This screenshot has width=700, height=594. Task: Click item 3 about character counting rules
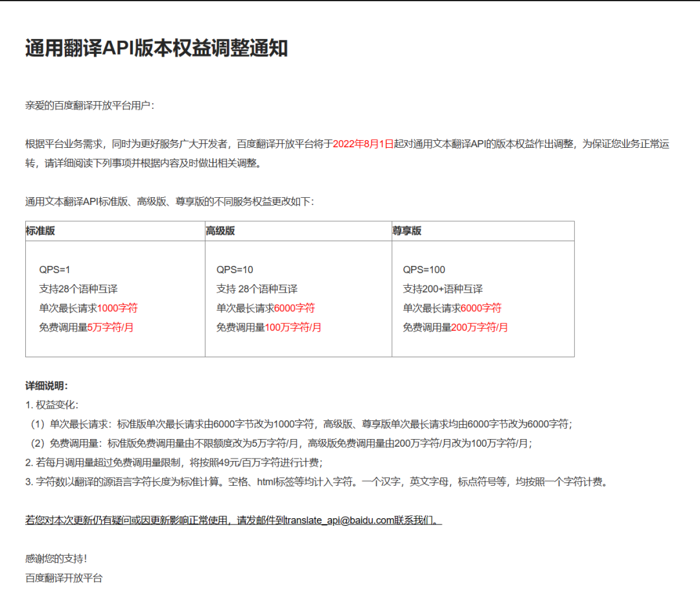[x=316, y=482]
